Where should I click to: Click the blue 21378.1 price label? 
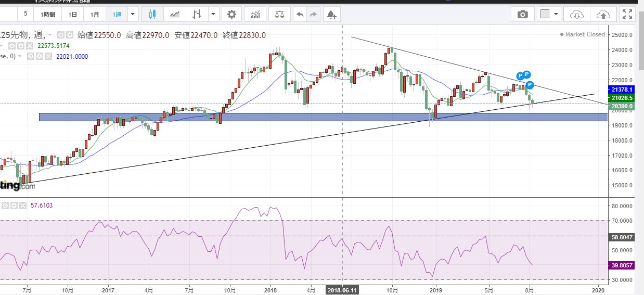[x=622, y=89]
